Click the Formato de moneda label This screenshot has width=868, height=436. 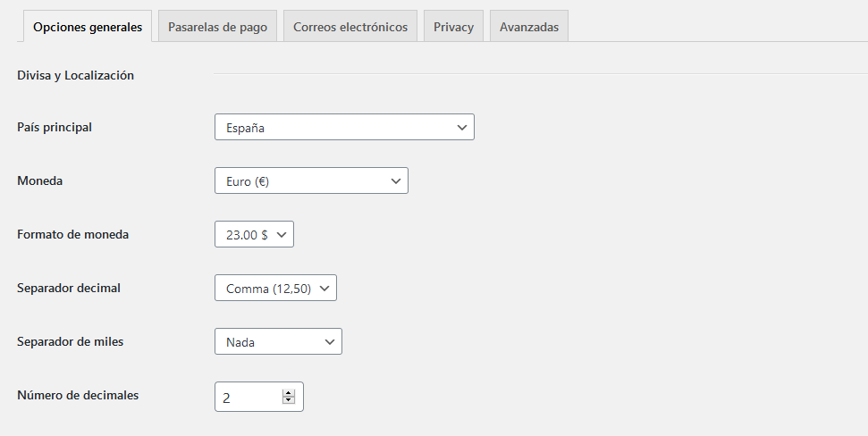click(x=73, y=234)
